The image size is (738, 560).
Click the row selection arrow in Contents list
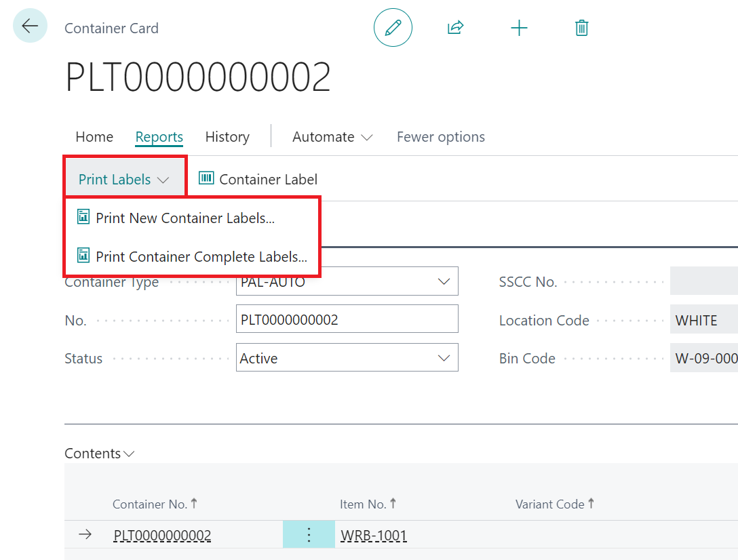pyautogui.click(x=85, y=534)
